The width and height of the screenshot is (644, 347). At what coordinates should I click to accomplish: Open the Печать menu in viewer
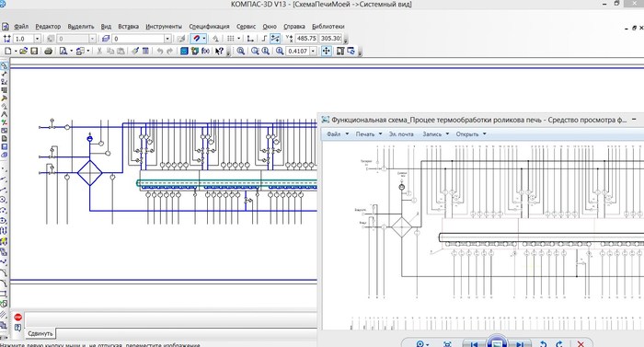click(368, 134)
